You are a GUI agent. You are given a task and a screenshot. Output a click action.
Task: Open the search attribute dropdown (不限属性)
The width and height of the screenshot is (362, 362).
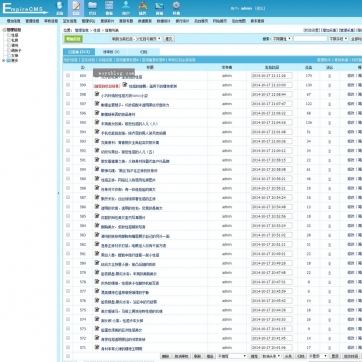click(x=282, y=39)
